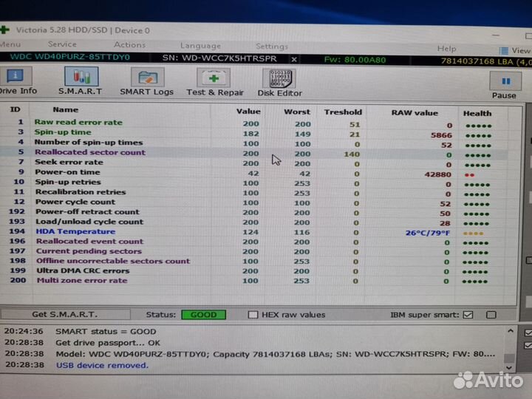Click the two red health dots for Power-on time
The height and width of the screenshot is (399, 532).
pyautogui.click(x=469, y=175)
